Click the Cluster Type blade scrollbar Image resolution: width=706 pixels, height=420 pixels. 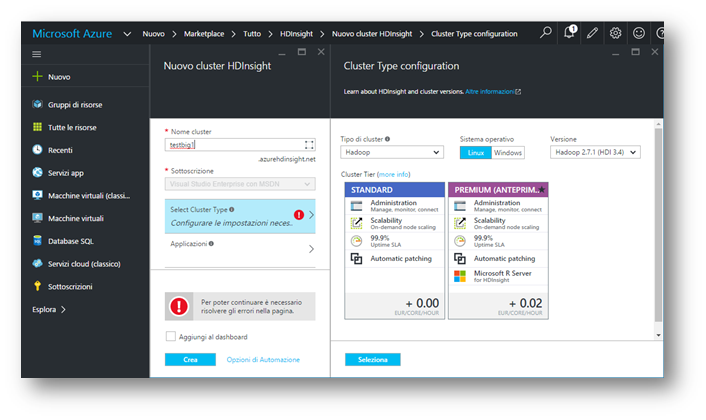click(658, 225)
